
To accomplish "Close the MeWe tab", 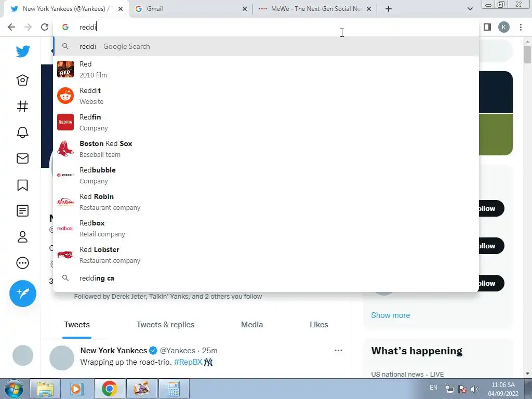I will pyautogui.click(x=369, y=9).
